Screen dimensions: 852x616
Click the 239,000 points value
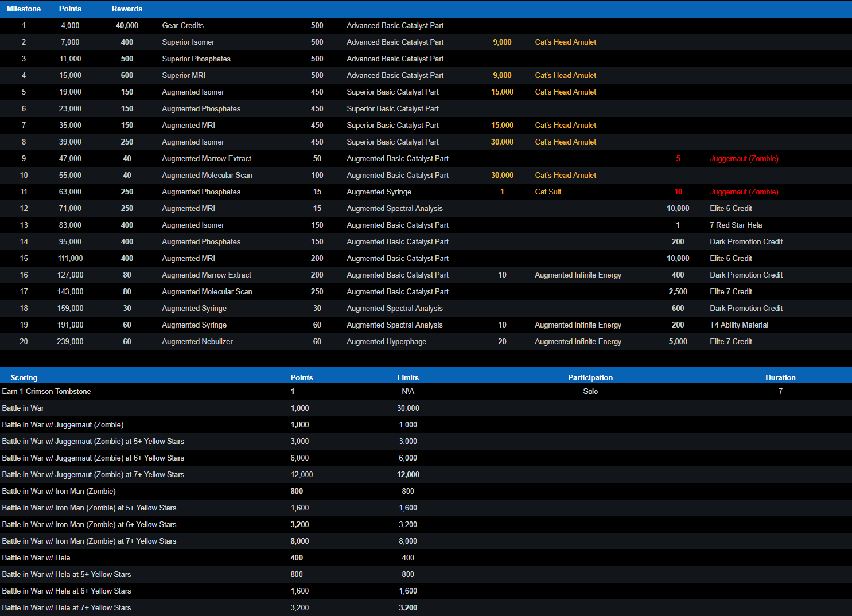[x=70, y=341]
